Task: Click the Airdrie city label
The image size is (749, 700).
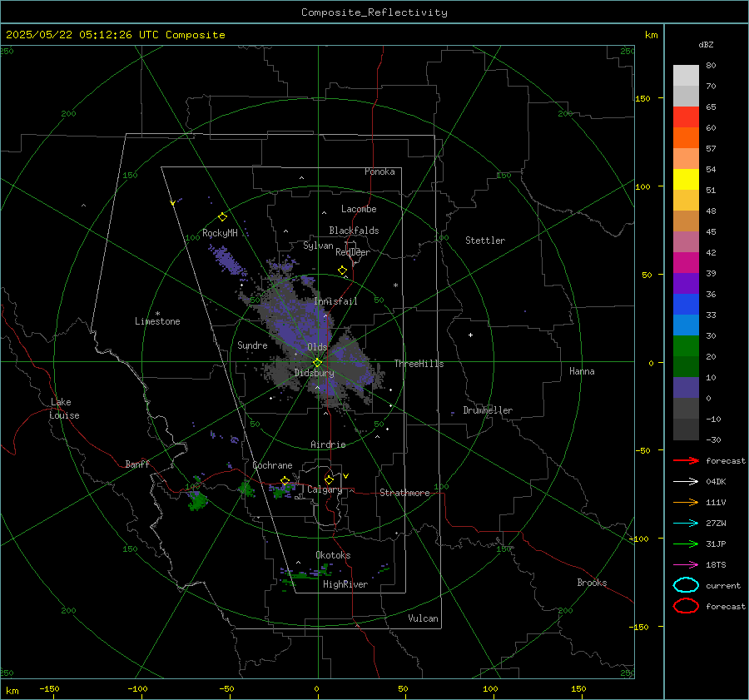Action: 328,444
